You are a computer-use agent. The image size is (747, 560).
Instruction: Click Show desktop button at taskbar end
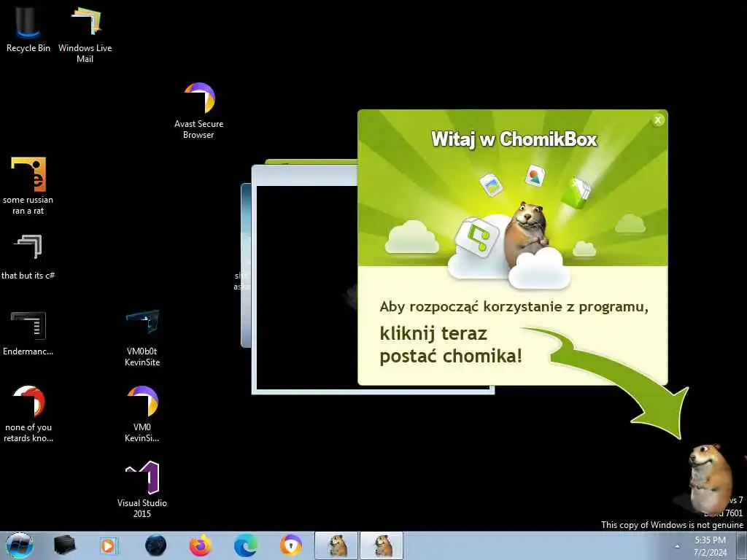click(x=742, y=545)
